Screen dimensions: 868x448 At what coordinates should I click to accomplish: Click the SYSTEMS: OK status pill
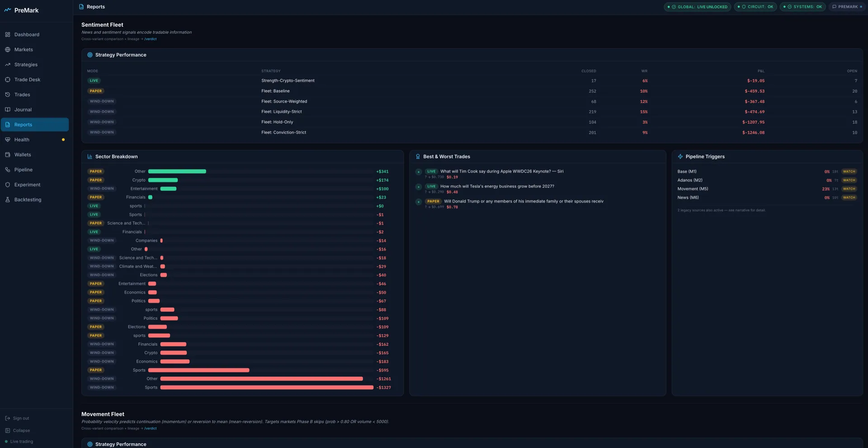(x=802, y=7)
